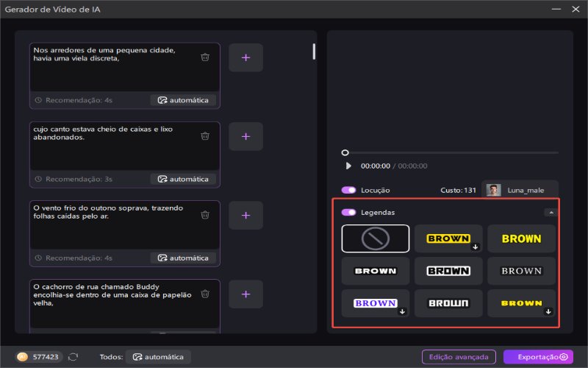Open Edição avançada
The image size is (588, 368).
(460, 357)
